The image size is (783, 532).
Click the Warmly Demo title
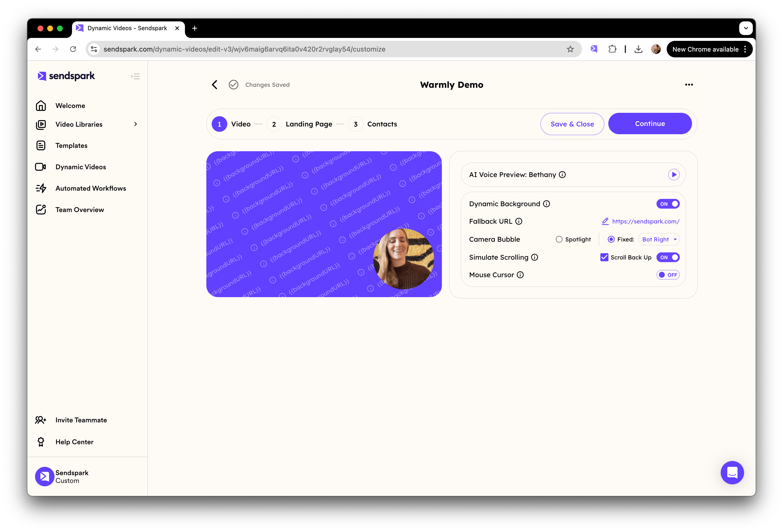tap(451, 85)
